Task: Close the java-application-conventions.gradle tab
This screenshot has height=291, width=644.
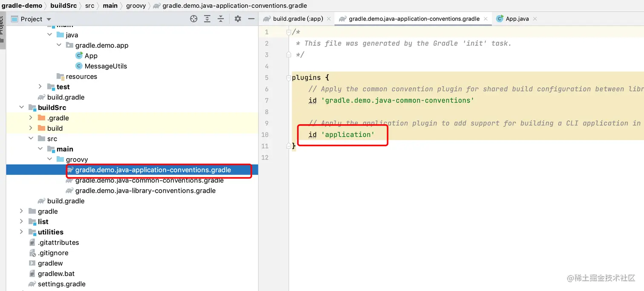Action: (486, 19)
